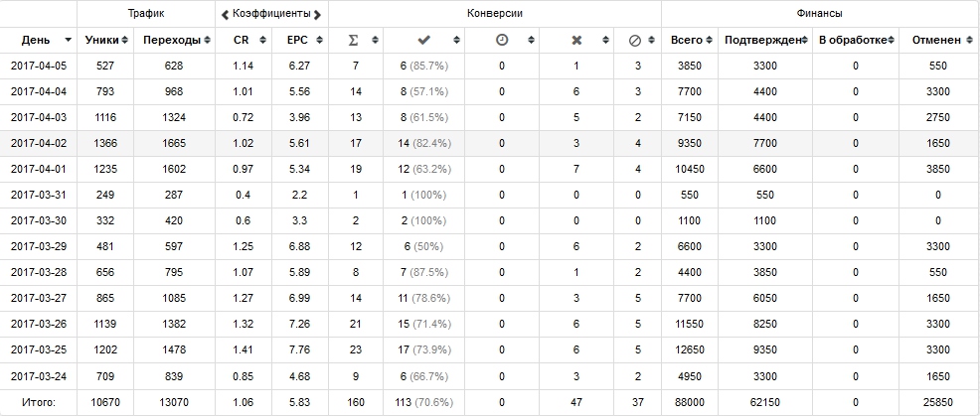The width and height of the screenshot is (980, 416).
Task: Sort by В обработке column header
Action: tap(853, 40)
